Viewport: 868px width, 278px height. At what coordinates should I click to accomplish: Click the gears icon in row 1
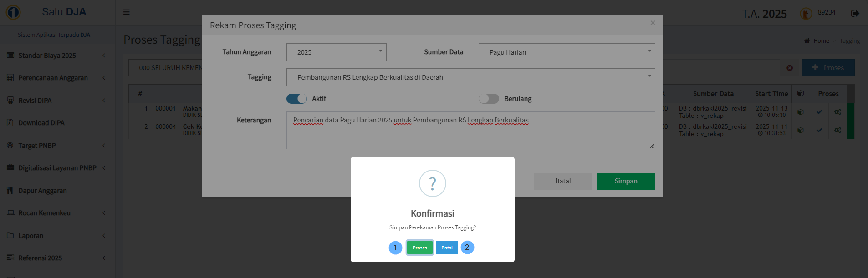[837, 112]
